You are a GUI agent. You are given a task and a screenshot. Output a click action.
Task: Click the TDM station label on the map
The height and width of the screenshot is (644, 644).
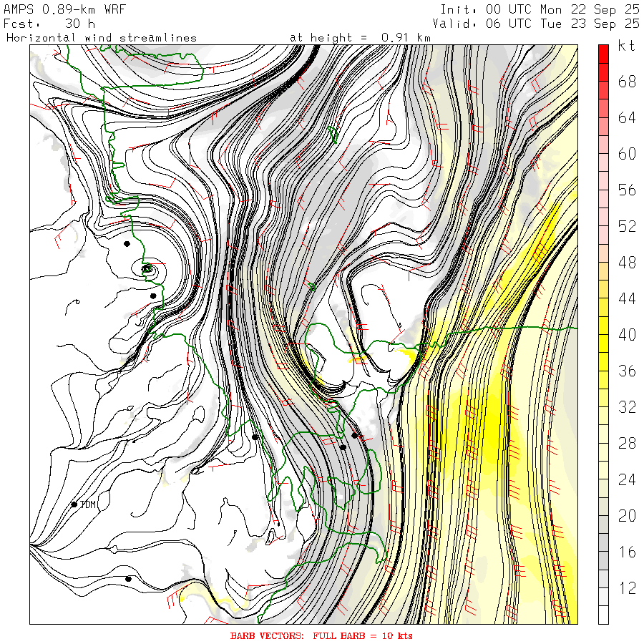pyautogui.click(x=88, y=504)
